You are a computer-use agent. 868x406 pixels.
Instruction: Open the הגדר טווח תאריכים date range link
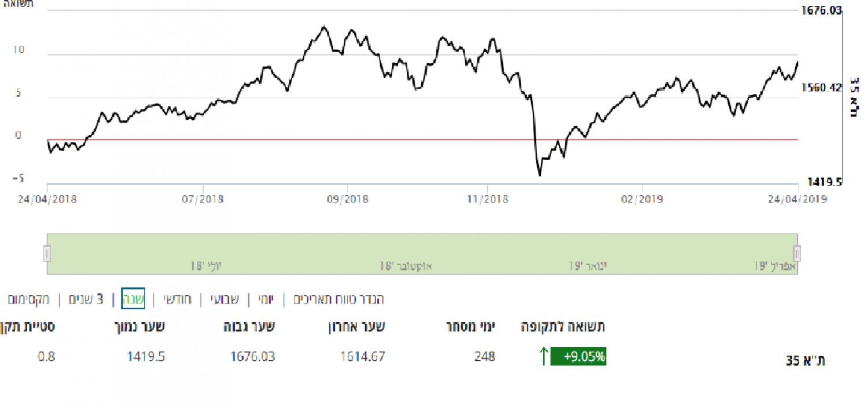coord(339,299)
